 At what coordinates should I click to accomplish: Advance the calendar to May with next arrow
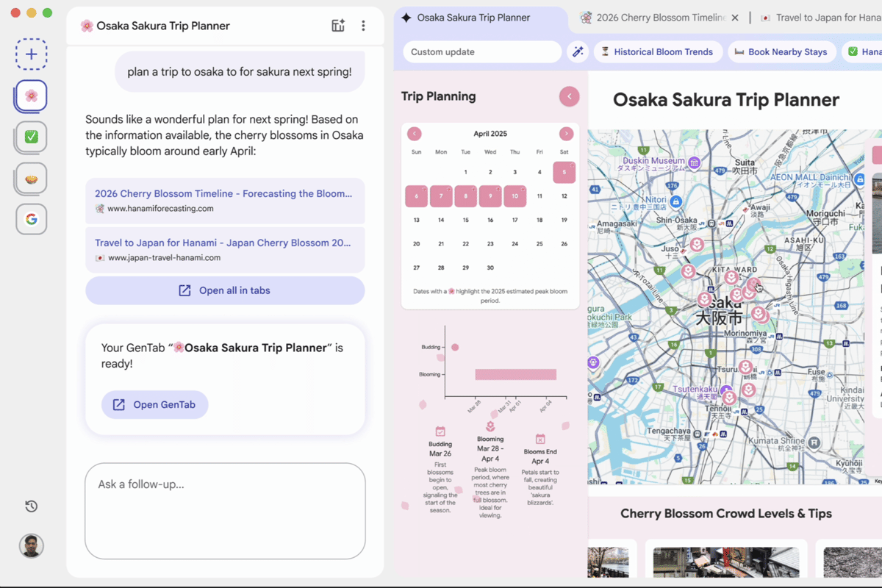pyautogui.click(x=565, y=133)
